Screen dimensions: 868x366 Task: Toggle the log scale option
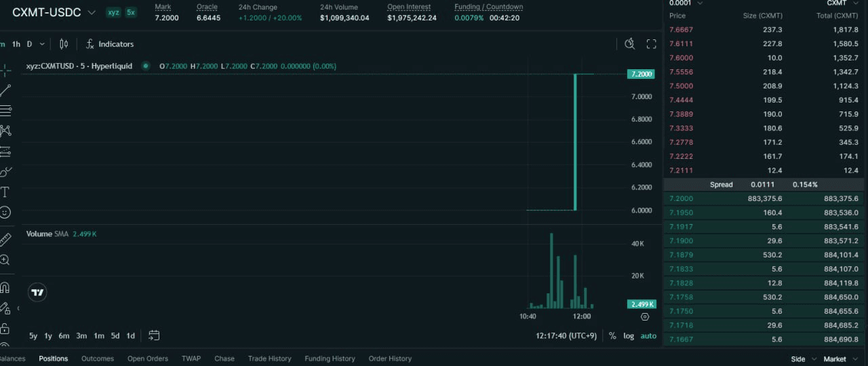(x=629, y=336)
